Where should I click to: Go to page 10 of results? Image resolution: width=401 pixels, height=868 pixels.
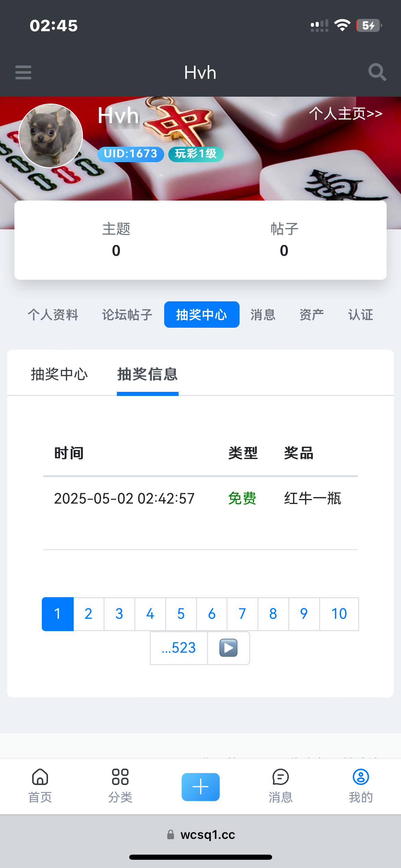pos(339,614)
